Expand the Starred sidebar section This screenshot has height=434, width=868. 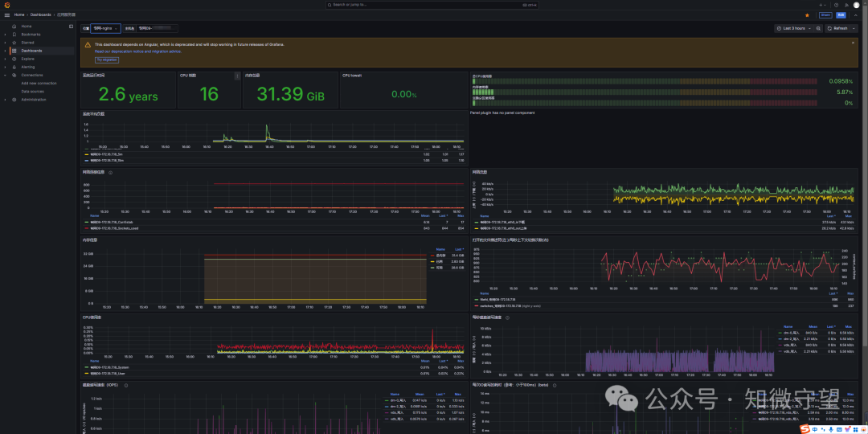pyautogui.click(x=6, y=43)
